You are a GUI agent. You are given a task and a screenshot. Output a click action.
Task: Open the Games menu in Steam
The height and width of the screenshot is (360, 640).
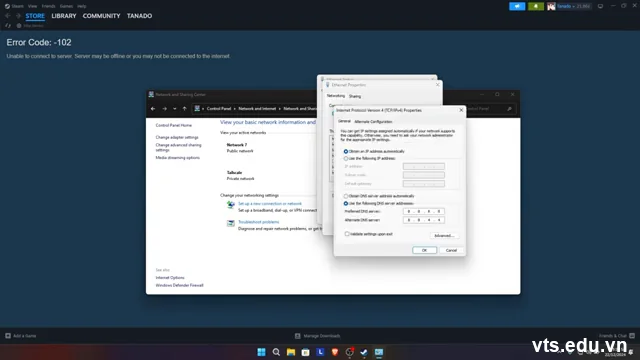66,6
